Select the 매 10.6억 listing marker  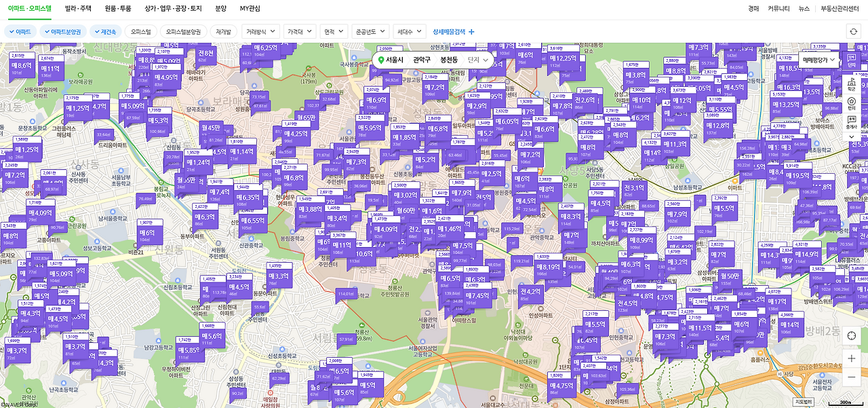[x=363, y=255]
